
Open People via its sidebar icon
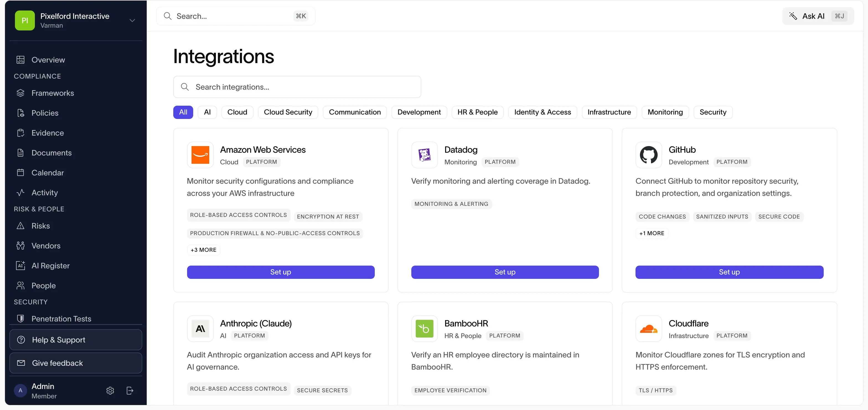20,285
